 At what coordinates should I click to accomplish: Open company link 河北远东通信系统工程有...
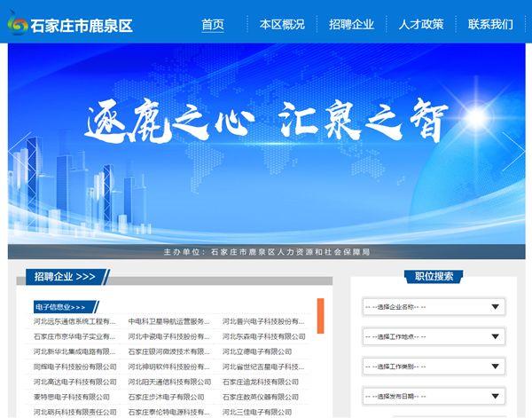pos(74,321)
